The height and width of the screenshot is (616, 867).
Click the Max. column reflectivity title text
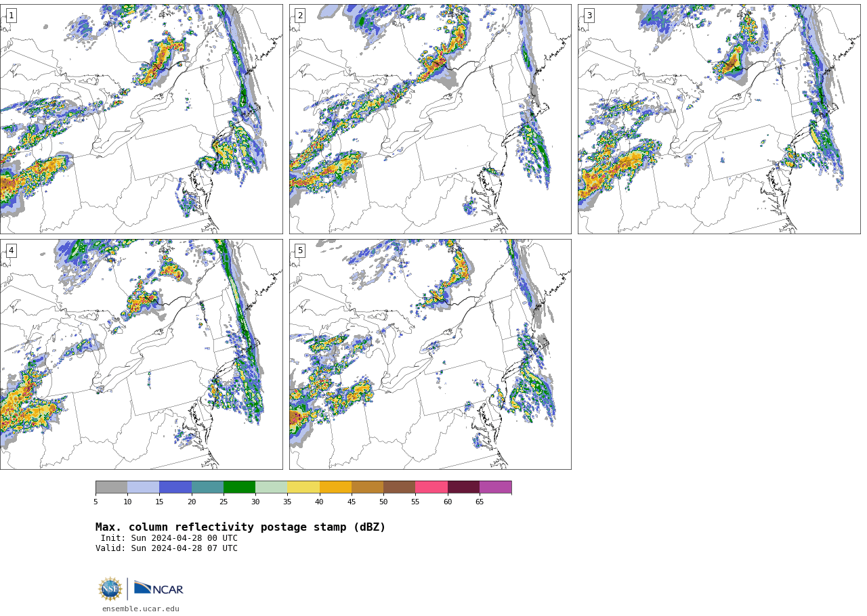pyautogui.click(x=240, y=527)
